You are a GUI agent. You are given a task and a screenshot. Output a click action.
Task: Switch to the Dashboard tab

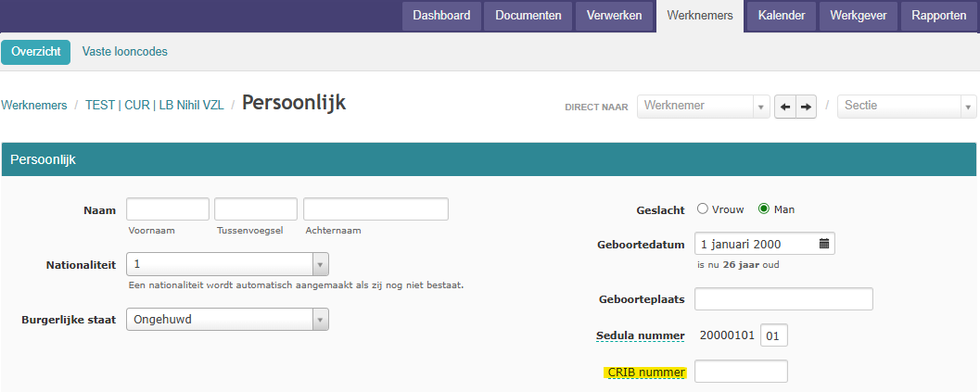[x=441, y=17]
